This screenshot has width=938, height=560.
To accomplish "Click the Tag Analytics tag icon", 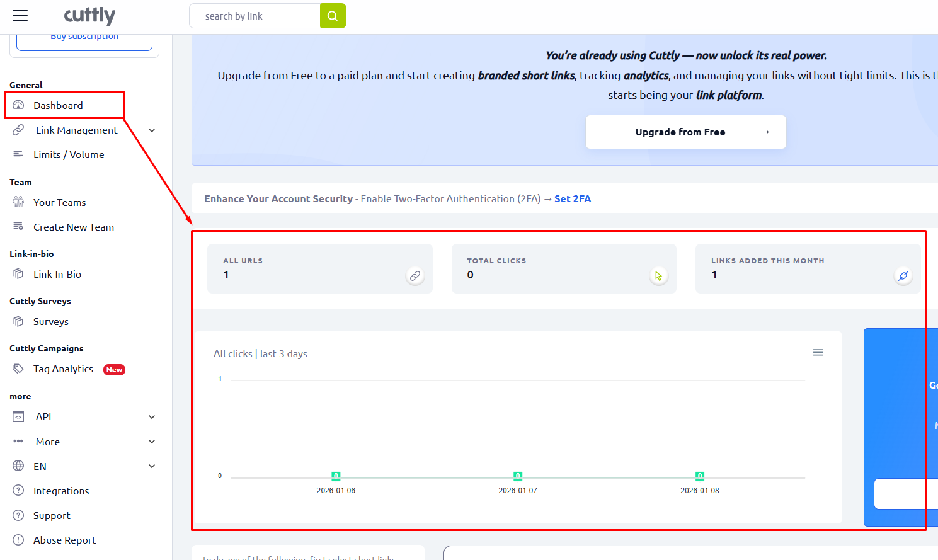I will click(x=18, y=369).
